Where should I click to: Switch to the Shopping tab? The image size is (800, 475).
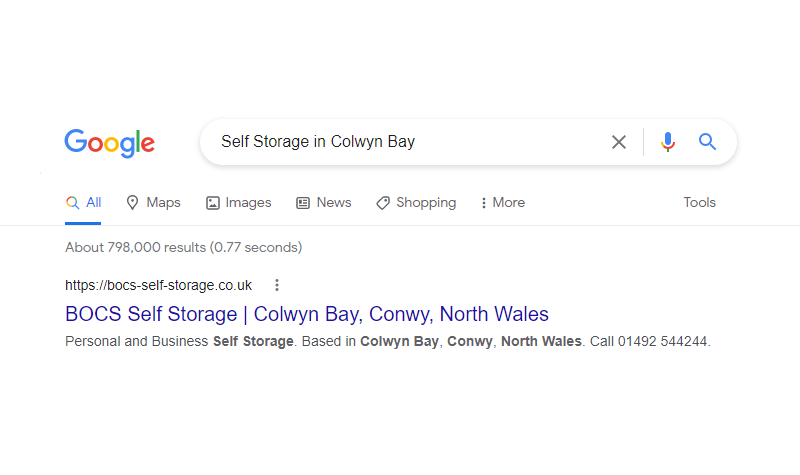pyautogui.click(x=416, y=203)
